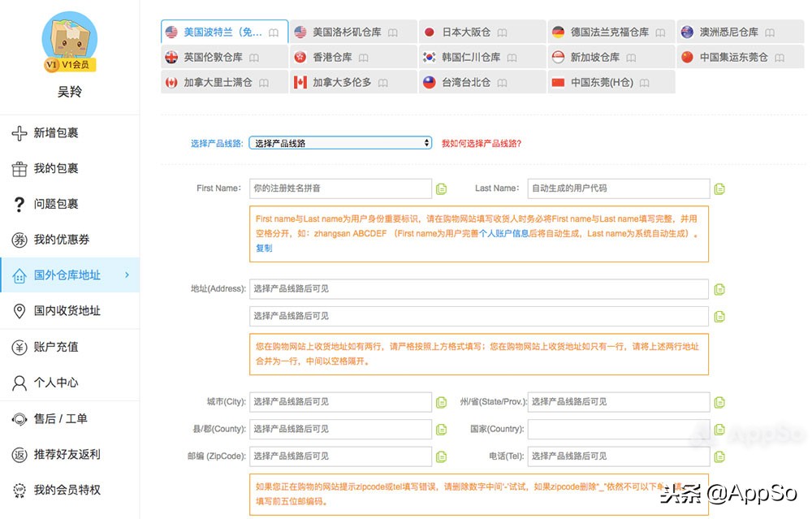The height and width of the screenshot is (519, 812).
Task: Expand the 国外仓库地址 chevron arrow
Action: [128, 275]
